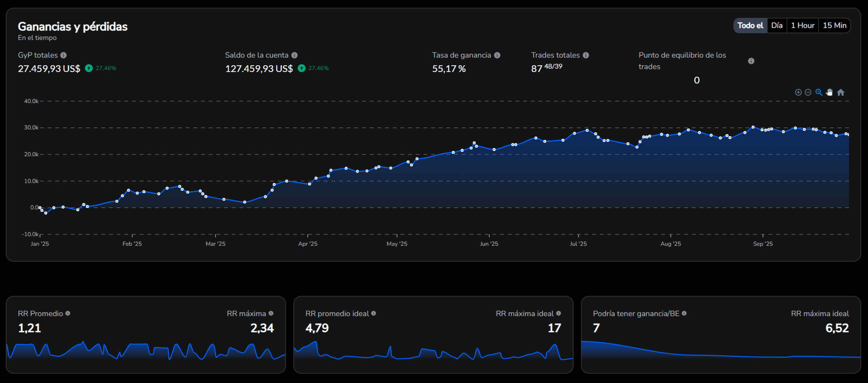This screenshot has height=383, width=868.
Task: Click green up arrow beside 127.459,93 US$
Action: click(x=301, y=68)
